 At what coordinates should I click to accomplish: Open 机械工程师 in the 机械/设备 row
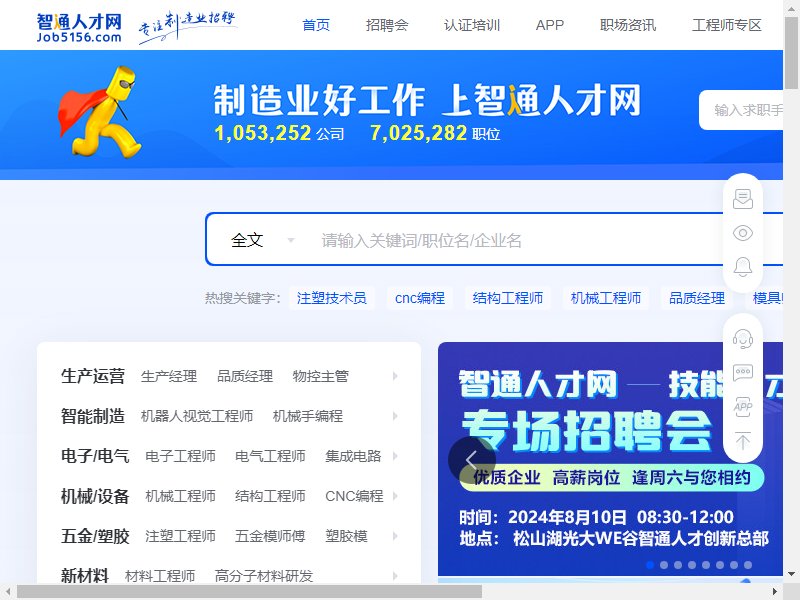pos(181,496)
